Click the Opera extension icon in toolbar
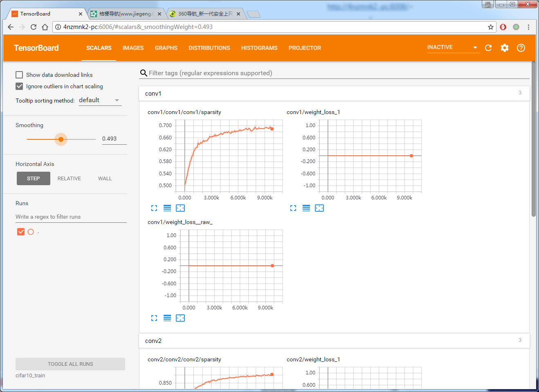 click(503, 27)
